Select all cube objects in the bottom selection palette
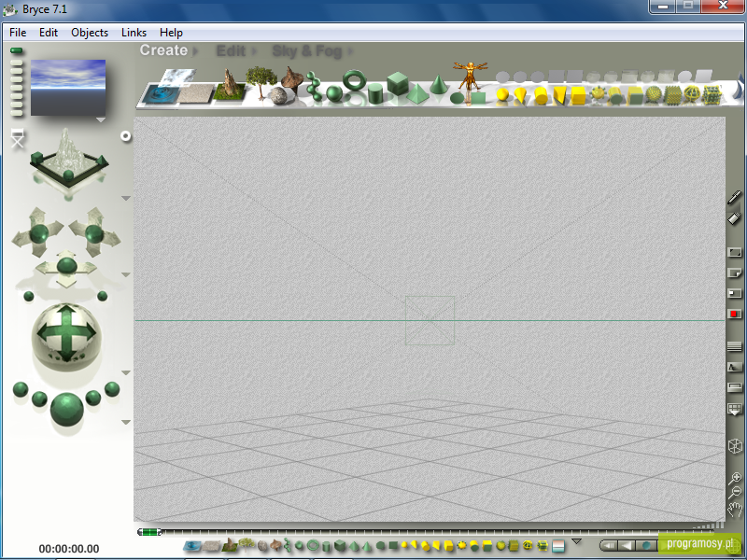The width and height of the screenshot is (747, 560). click(340, 545)
